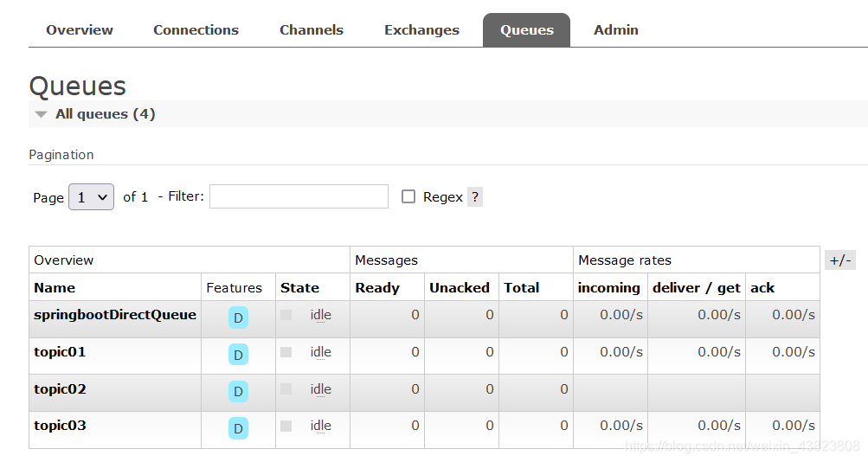Image resolution: width=868 pixels, height=462 pixels.
Task: Sort the table by Name column
Action: click(x=55, y=287)
